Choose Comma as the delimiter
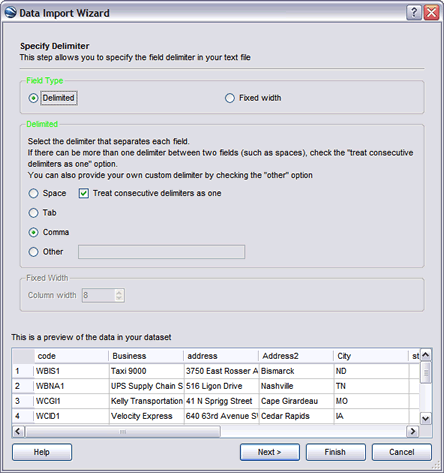This screenshot has height=473, width=444. pos(33,232)
